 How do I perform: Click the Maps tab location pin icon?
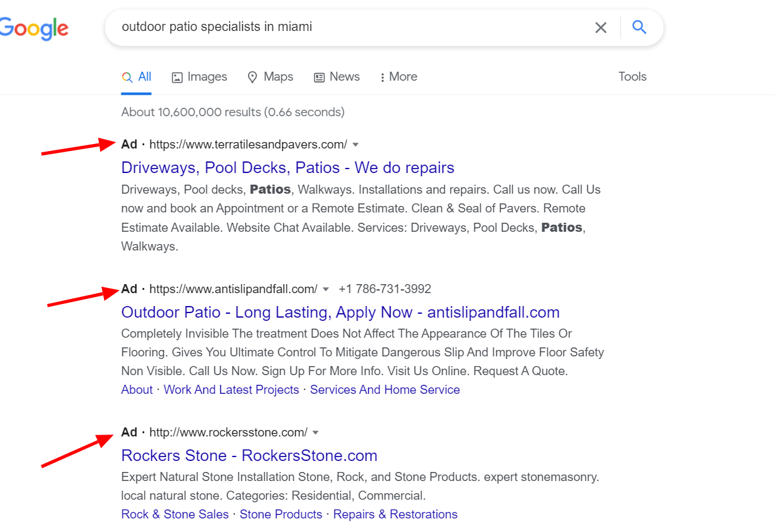[x=253, y=77]
